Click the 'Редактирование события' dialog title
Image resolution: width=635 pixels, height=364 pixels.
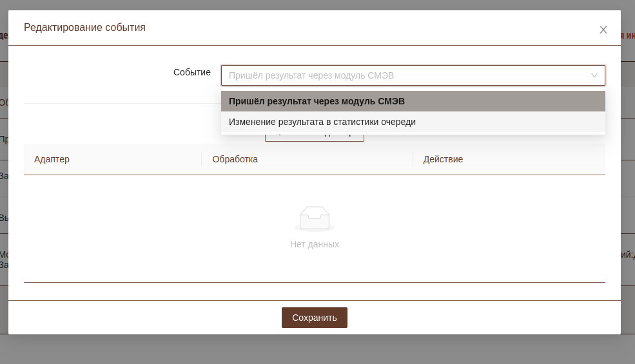pyautogui.click(x=84, y=28)
